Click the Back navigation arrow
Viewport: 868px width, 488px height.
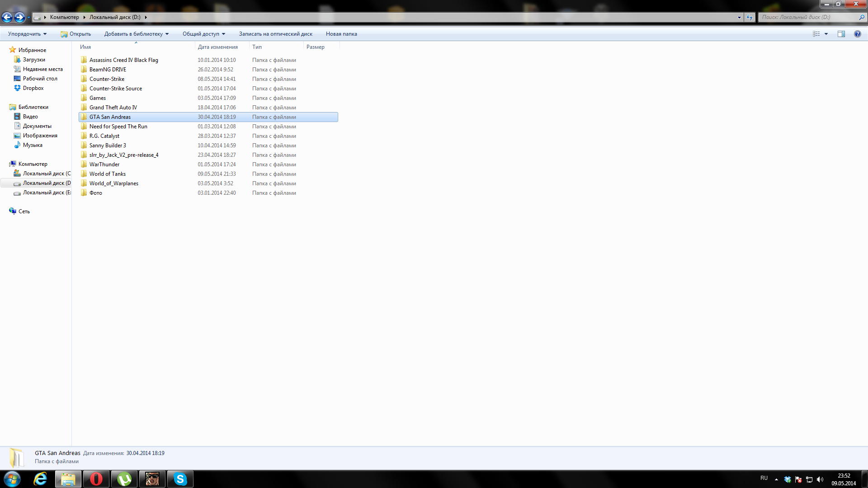click(7, 17)
